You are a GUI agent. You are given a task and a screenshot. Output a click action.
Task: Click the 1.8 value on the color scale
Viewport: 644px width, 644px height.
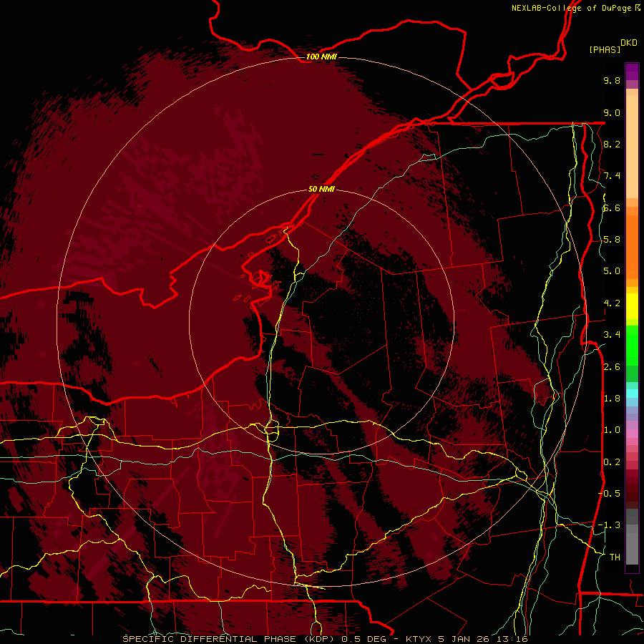[612, 399]
